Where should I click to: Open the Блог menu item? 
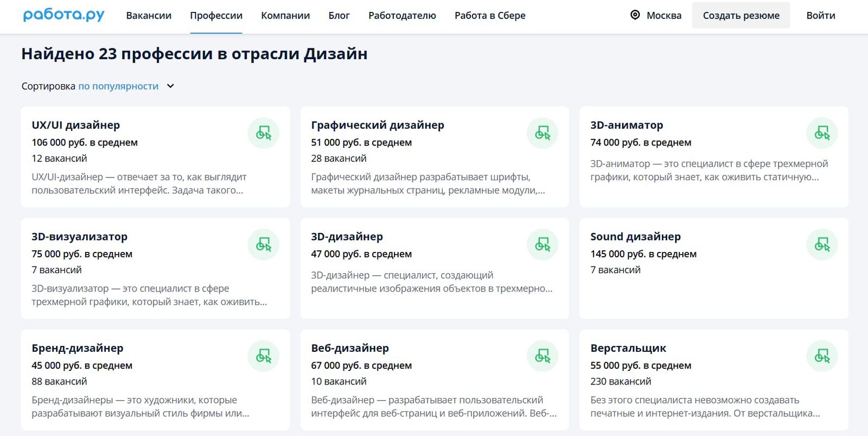point(339,15)
